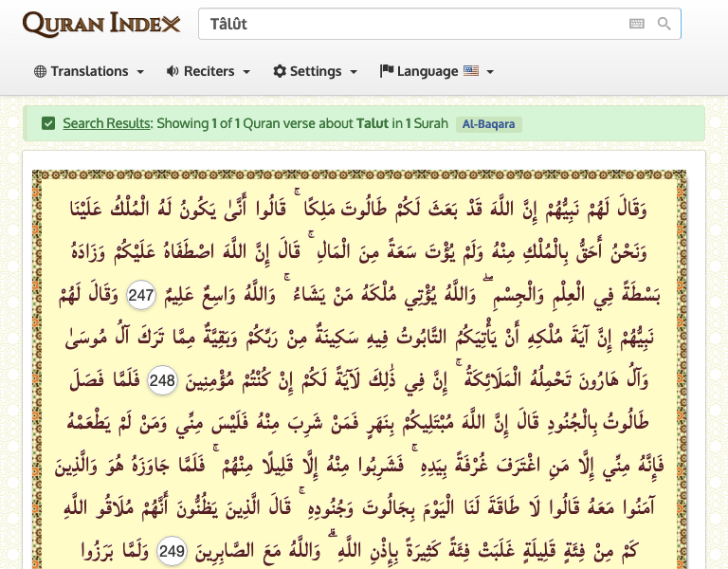The image size is (728, 569).
Task: Click the gear icon beside Settings
Action: pos(280,71)
